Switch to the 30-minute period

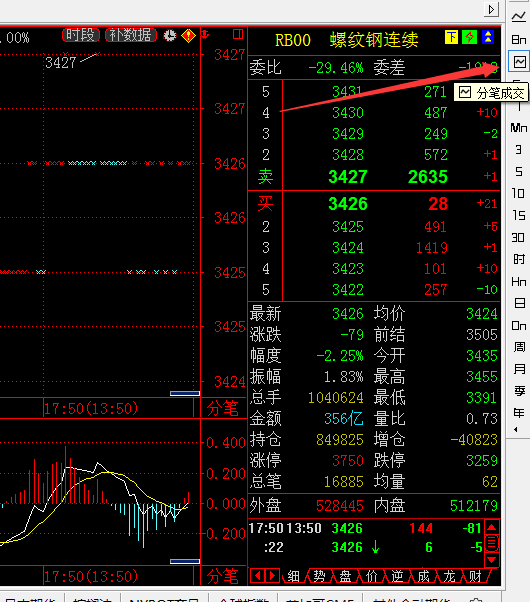[x=518, y=237]
